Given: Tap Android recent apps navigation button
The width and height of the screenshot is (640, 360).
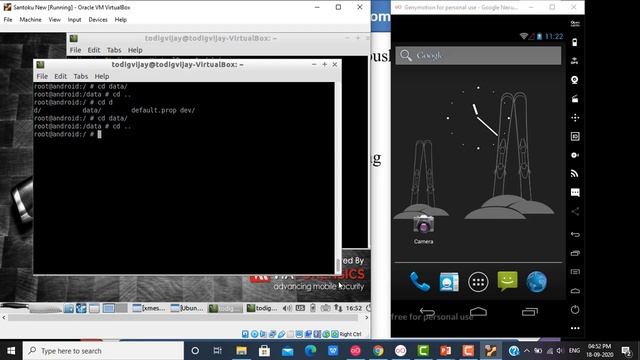Looking at the screenshot, I should (x=529, y=312).
